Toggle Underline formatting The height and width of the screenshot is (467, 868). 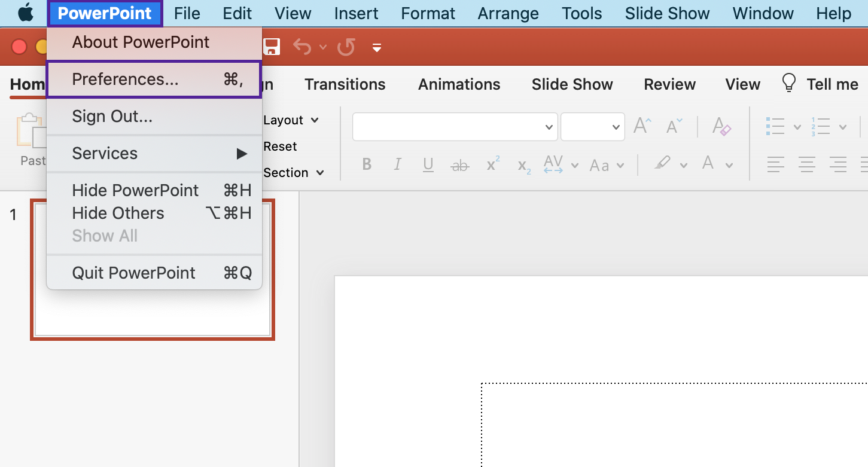click(x=428, y=165)
